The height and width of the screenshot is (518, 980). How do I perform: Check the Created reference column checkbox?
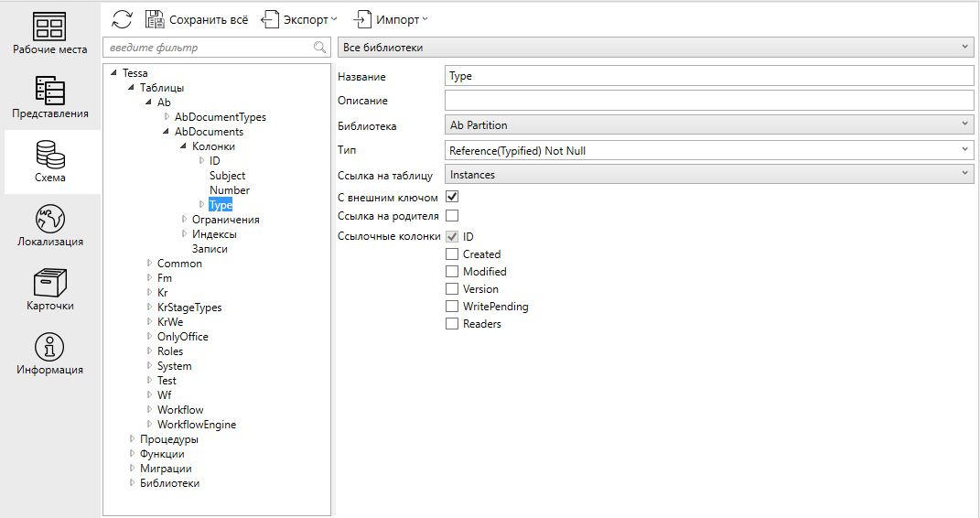451,254
